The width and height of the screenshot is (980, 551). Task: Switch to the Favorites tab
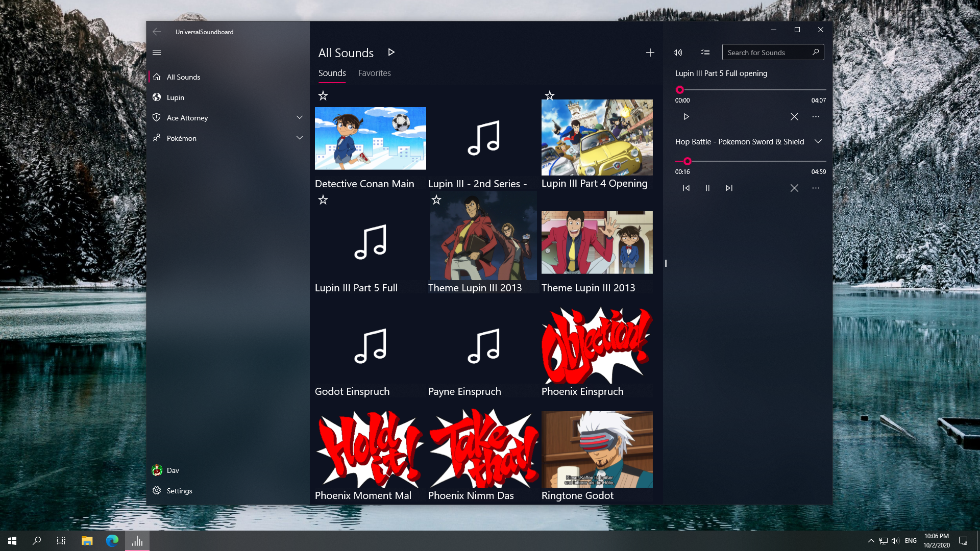(x=374, y=73)
